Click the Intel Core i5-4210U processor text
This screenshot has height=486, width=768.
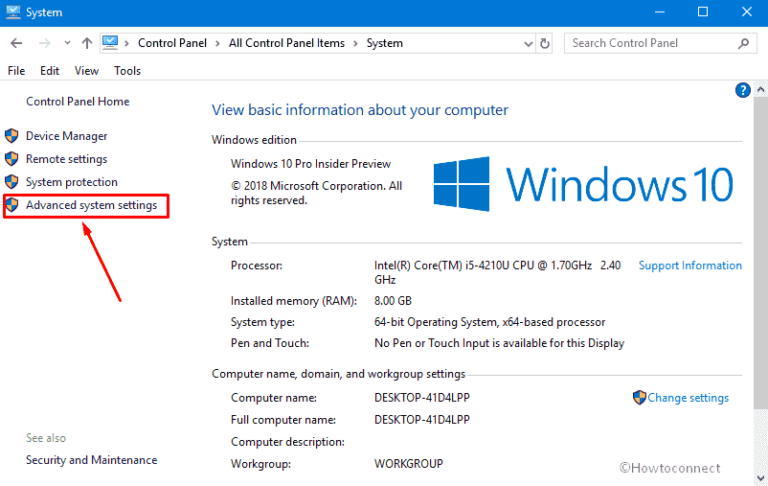498,272
